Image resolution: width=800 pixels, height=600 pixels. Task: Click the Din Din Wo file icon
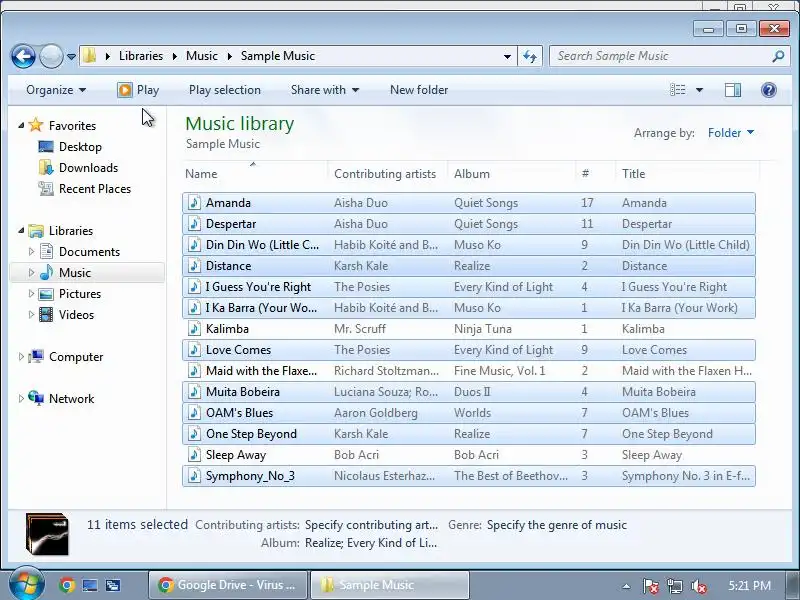(x=194, y=244)
